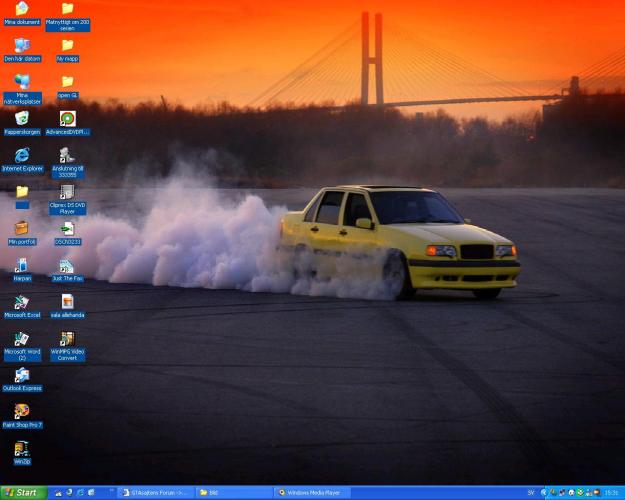Open the Cliprex DS DVD Player shortcut
625x500 pixels.
[x=67, y=192]
